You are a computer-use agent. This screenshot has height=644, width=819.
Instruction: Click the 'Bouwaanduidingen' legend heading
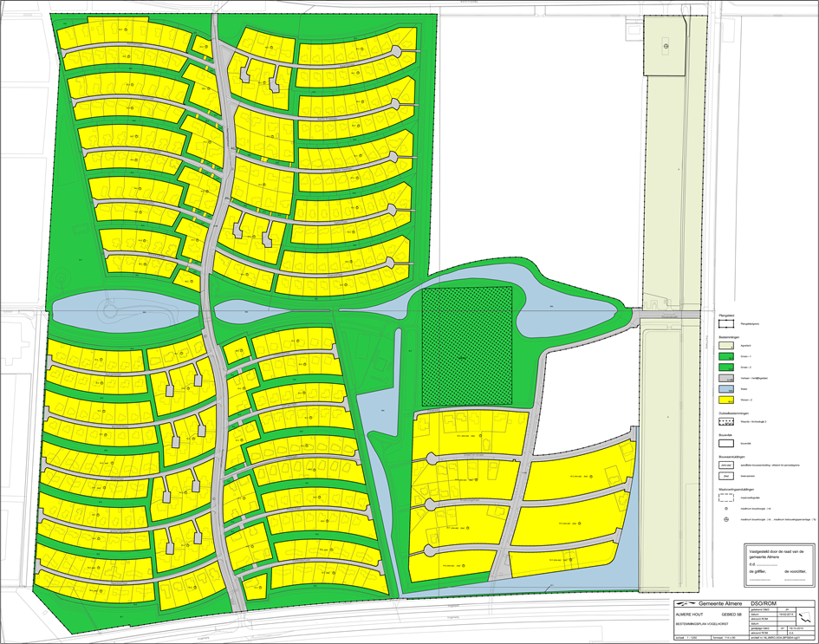731,457
